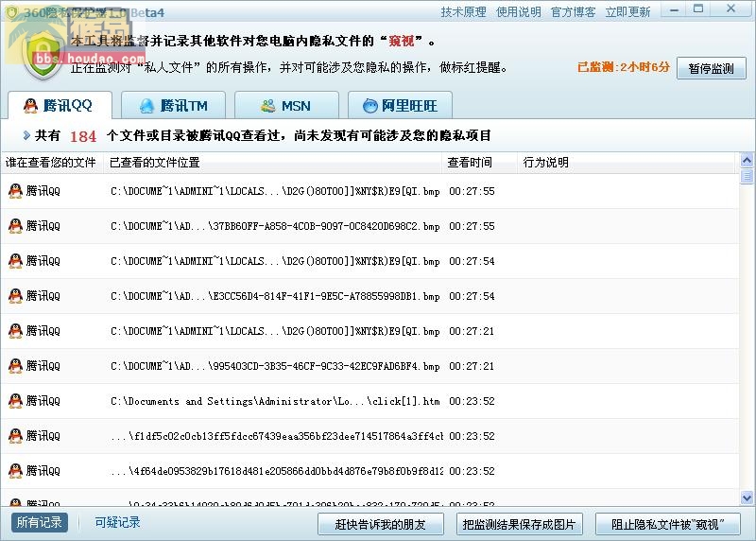Click QQ icon in first 00:27:21 row

[15, 331]
